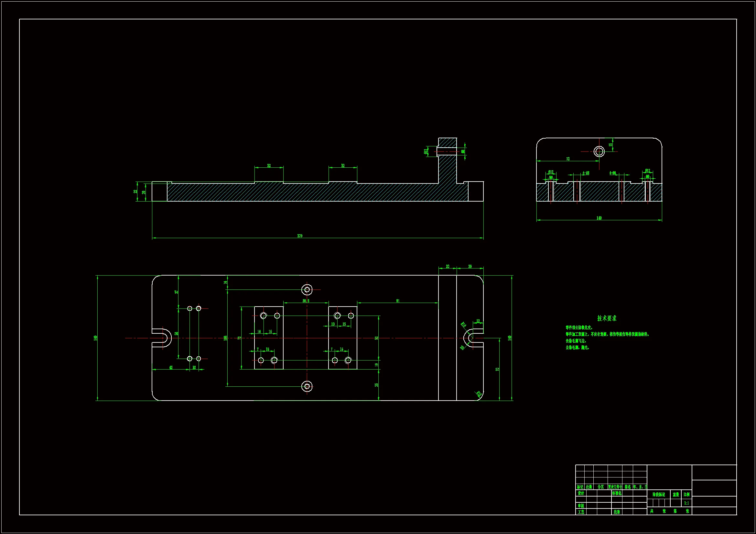The width and height of the screenshot is (756, 534).
Task: Click the bottom center hole in plan view
Action: (307, 386)
